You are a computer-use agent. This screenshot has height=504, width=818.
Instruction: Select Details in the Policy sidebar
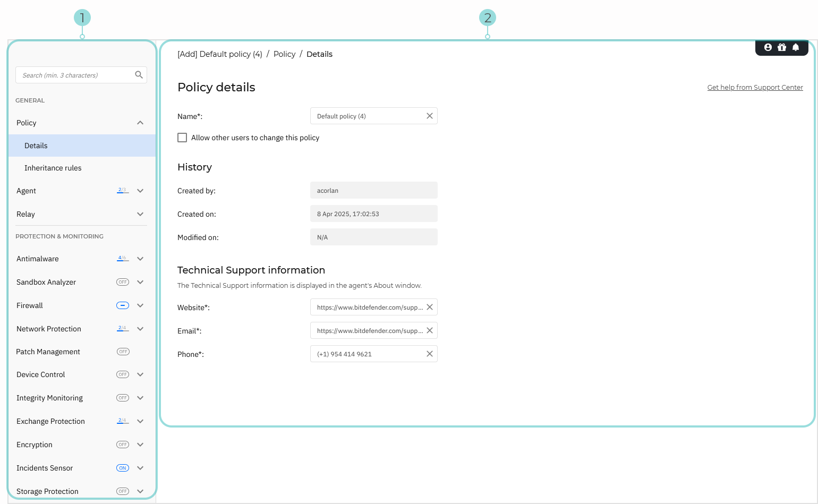click(36, 146)
